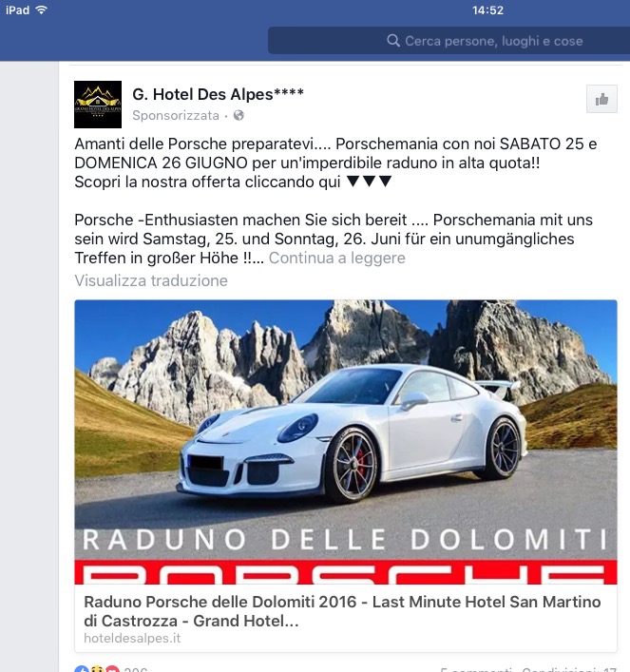The height and width of the screenshot is (672, 630).
Task: Tap 'Visualizza traduzione' to translate post
Action: click(151, 280)
